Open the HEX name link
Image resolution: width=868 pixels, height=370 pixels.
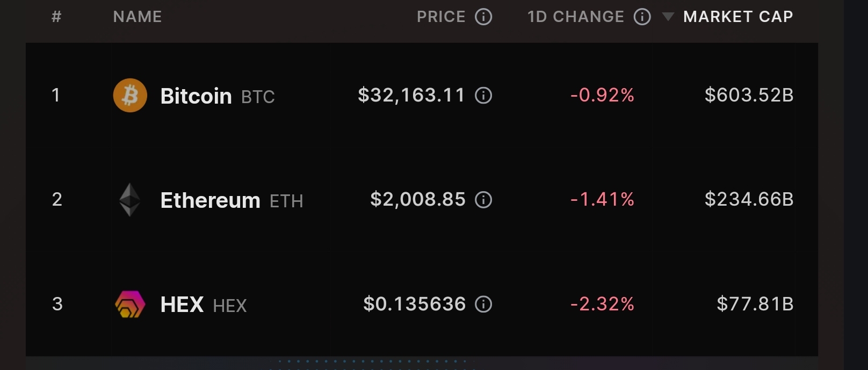[182, 305]
